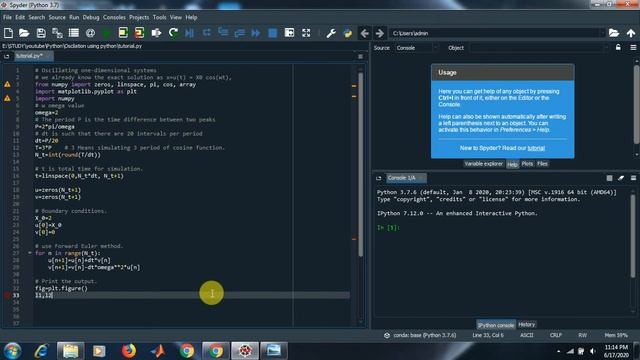Switch to the History tab
The width and height of the screenshot is (640, 360).
click(526, 324)
